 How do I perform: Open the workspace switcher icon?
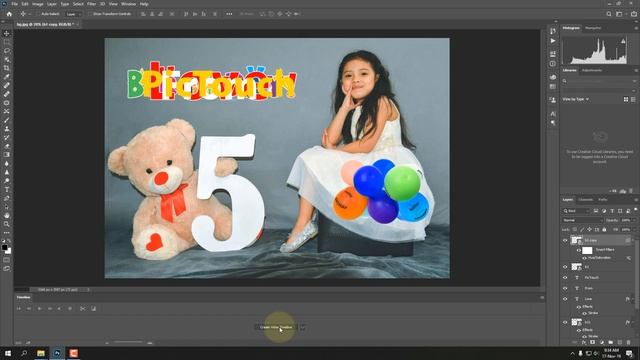click(x=620, y=14)
